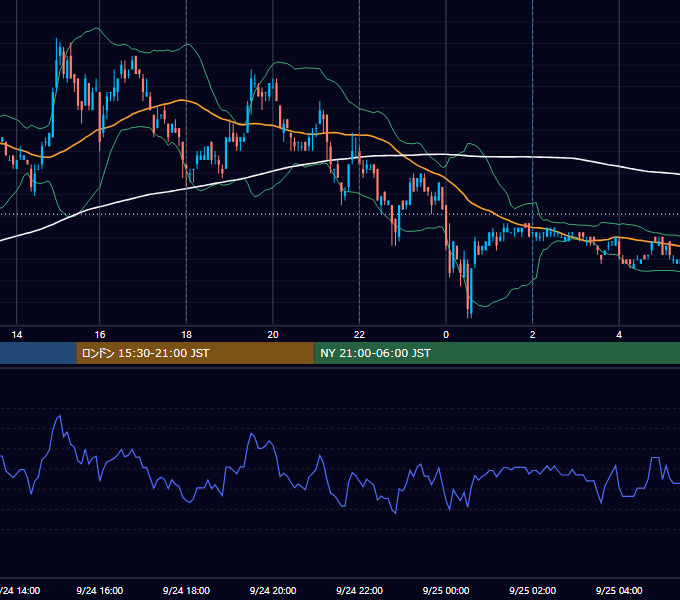Click hour label 20 on price chart axis
This screenshot has height=600, width=680.
(x=273, y=335)
